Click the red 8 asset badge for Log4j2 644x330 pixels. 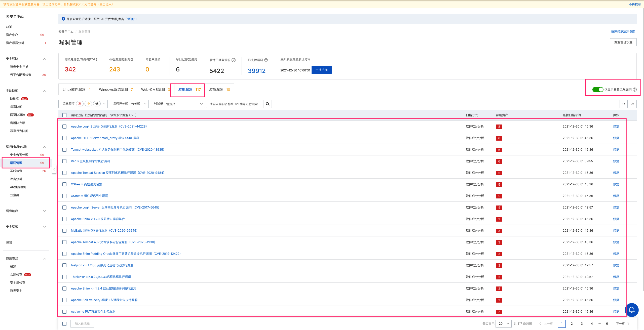coord(499,127)
